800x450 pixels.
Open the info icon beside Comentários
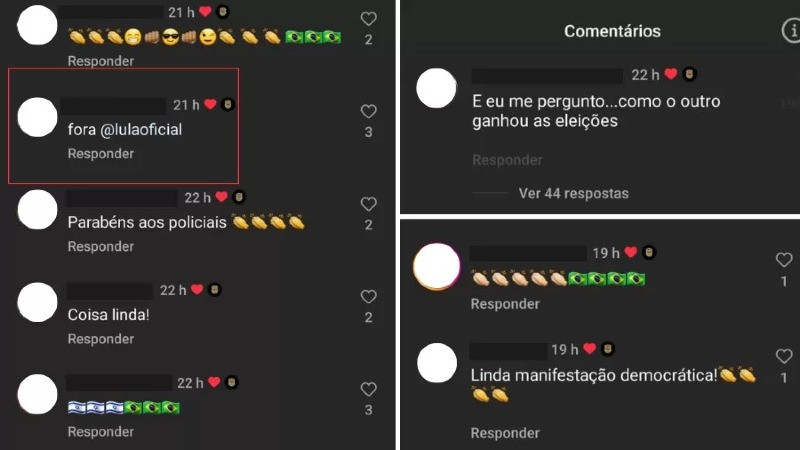click(791, 31)
